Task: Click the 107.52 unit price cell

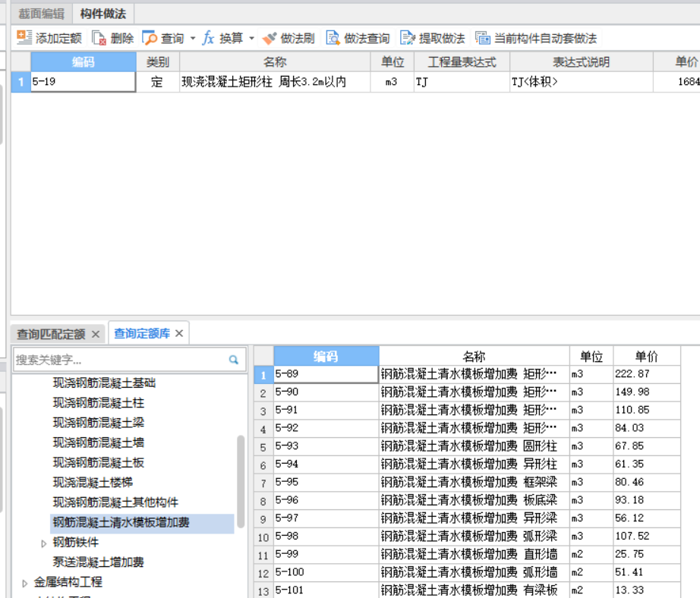Action: pyautogui.click(x=647, y=537)
